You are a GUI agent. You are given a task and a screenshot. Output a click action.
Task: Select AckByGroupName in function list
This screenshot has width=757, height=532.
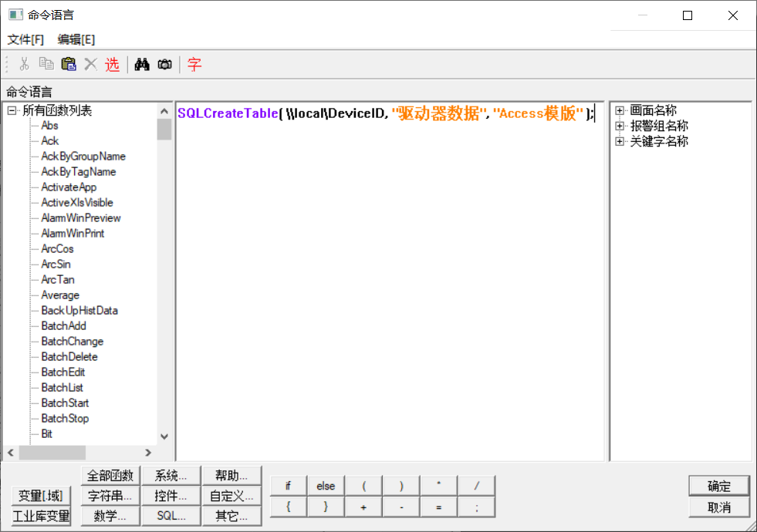[83, 157]
